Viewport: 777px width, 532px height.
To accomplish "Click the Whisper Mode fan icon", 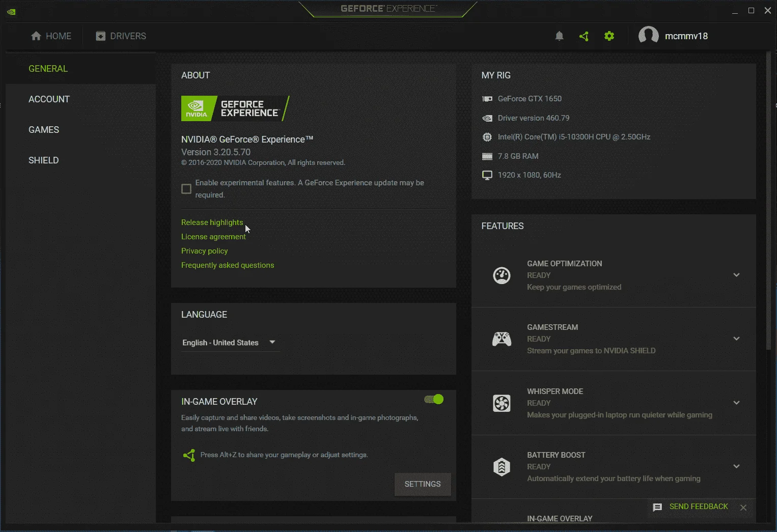I will tap(502, 403).
